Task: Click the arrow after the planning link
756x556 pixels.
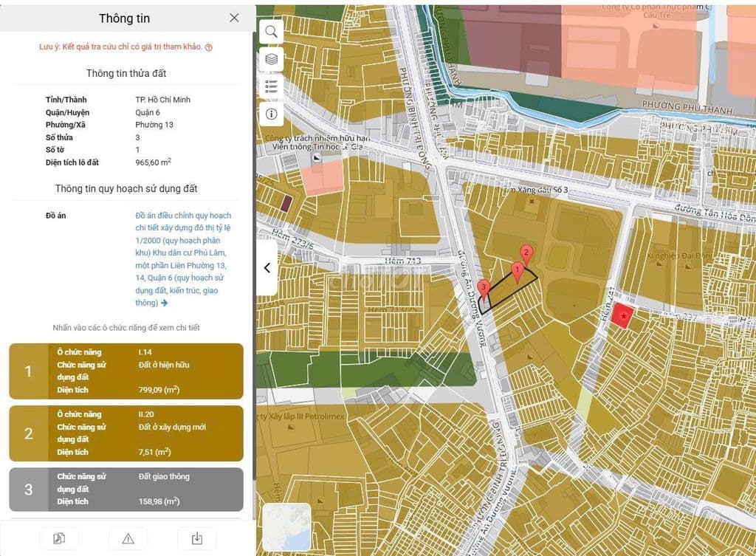Action: 164,303
